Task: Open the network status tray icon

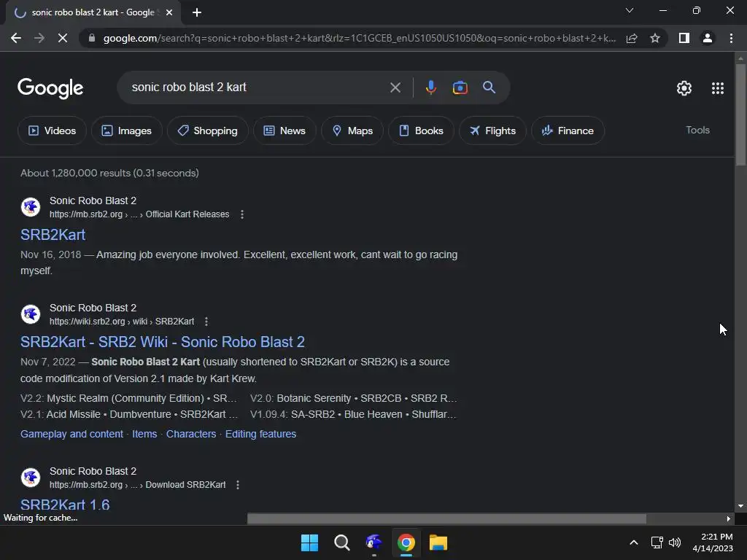Action: point(657,542)
